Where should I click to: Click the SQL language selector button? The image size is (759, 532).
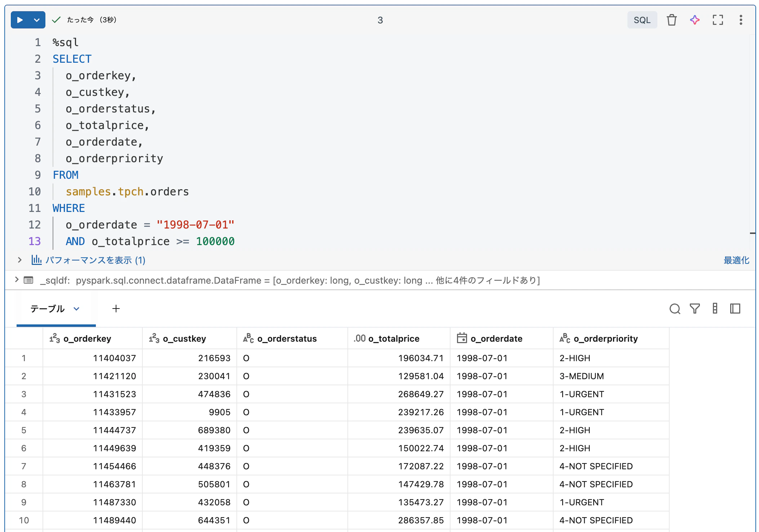(642, 20)
